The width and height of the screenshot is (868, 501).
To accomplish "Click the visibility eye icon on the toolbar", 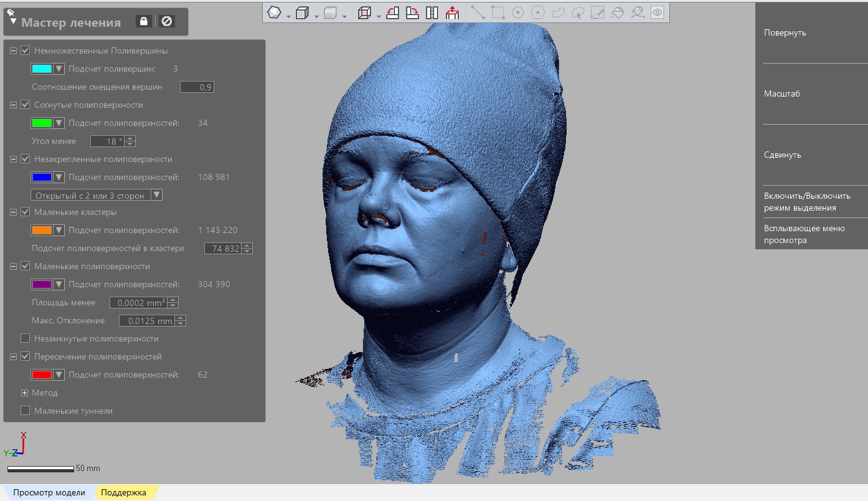I will pos(657,12).
